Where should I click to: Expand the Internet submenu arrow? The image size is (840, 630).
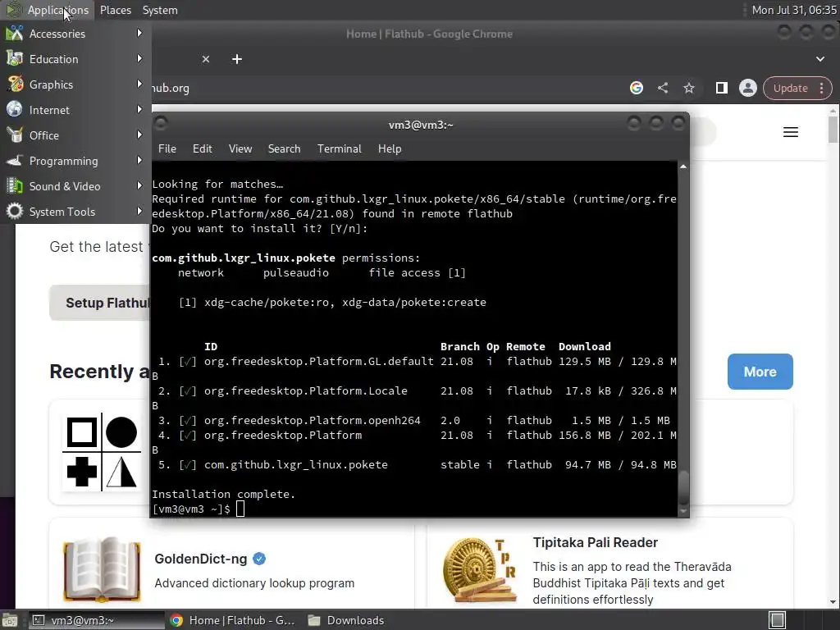point(139,109)
